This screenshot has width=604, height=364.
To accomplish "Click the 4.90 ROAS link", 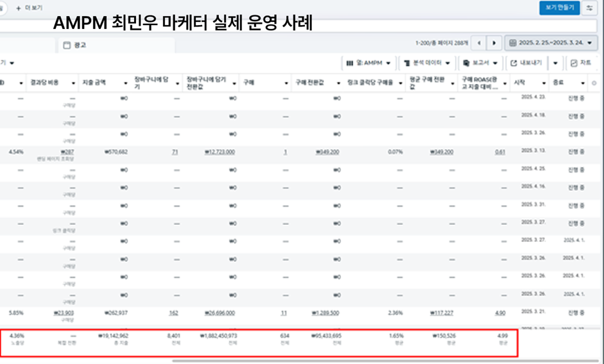I will pyautogui.click(x=500, y=313).
